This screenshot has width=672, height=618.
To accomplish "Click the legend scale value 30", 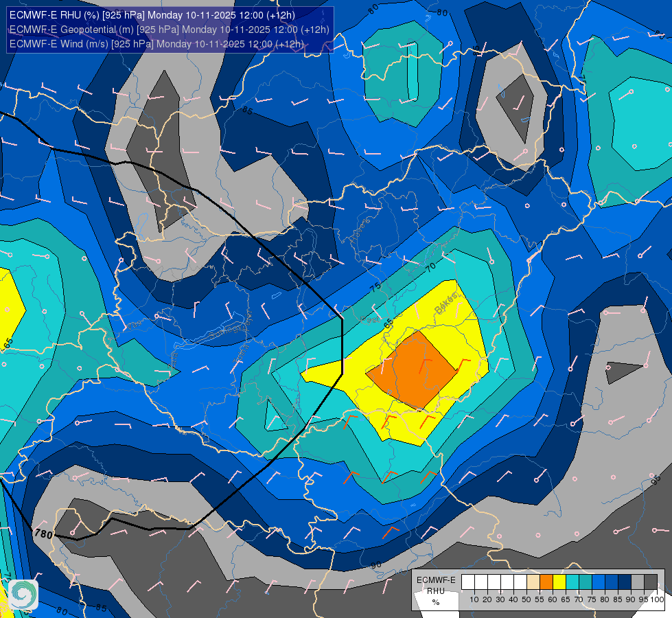I will tap(500, 599).
